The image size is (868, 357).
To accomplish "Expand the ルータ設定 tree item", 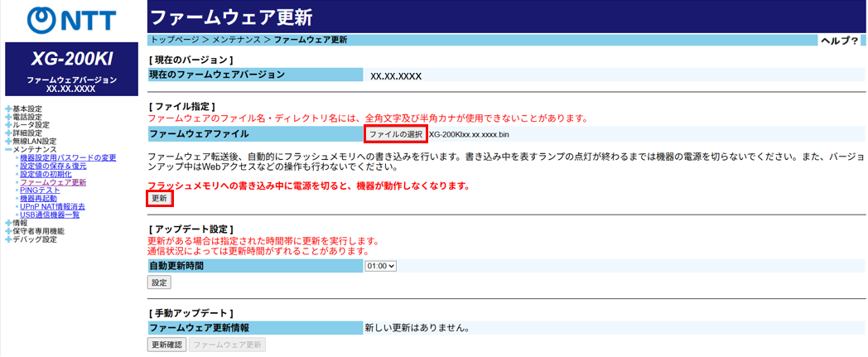I will coord(28,125).
